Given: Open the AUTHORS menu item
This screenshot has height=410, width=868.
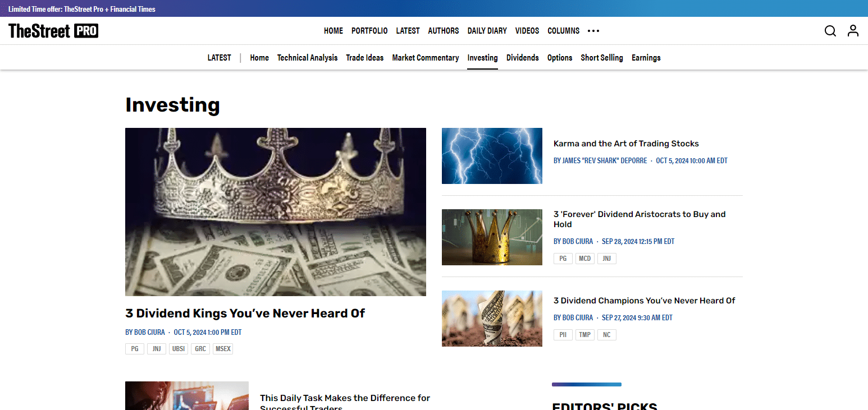Looking at the screenshot, I should point(444,31).
